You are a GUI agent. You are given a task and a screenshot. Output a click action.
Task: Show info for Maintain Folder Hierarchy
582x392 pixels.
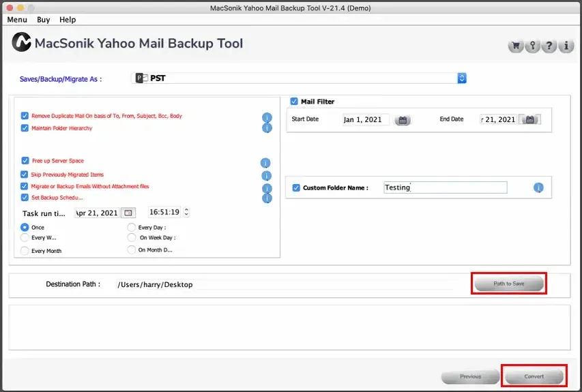pyautogui.click(x=267, y=128)
